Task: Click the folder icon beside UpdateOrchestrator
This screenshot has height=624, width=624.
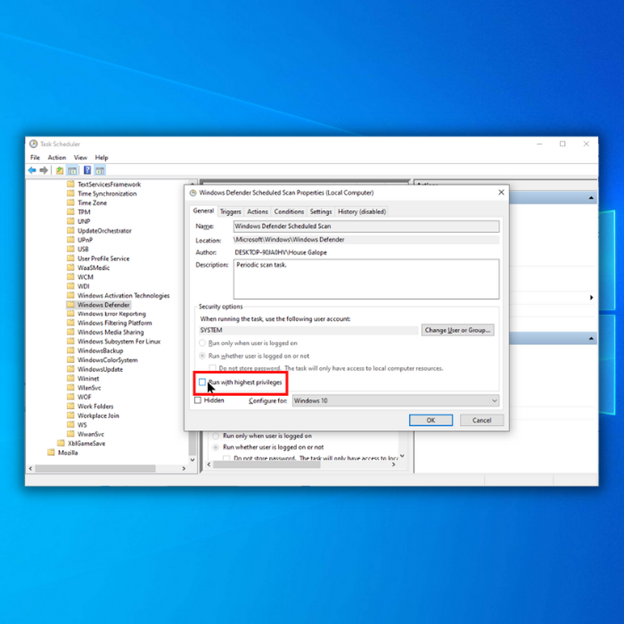Action: pos(70,230)
